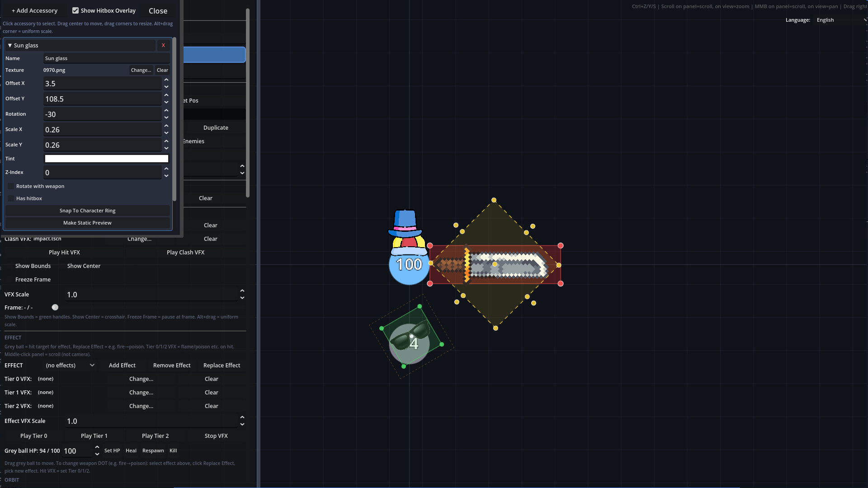
Task: Raise the Z-Index with the stepper arrow
Action: pos(166,169)
